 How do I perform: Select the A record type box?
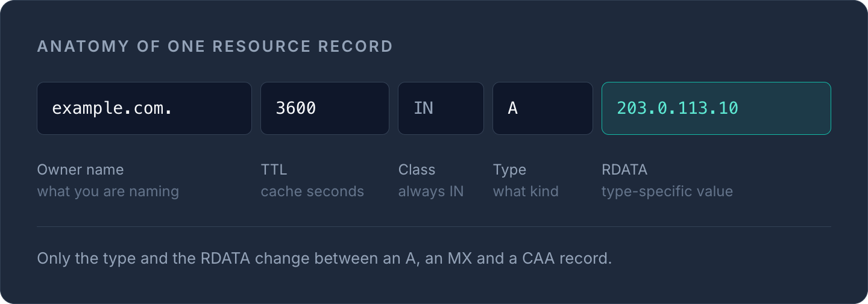click(x=542, y=108)
